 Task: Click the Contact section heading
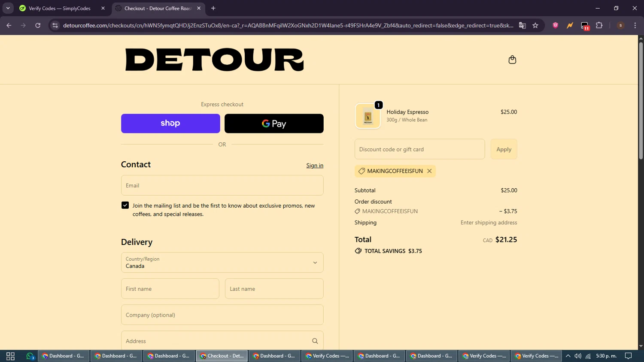tap(136, 165)
